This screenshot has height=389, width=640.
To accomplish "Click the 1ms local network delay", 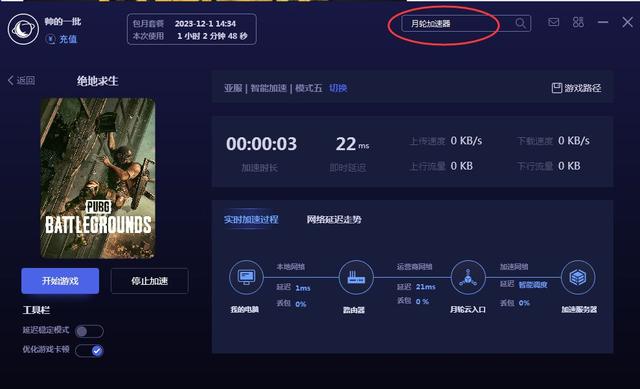I will tap(303, 288).
